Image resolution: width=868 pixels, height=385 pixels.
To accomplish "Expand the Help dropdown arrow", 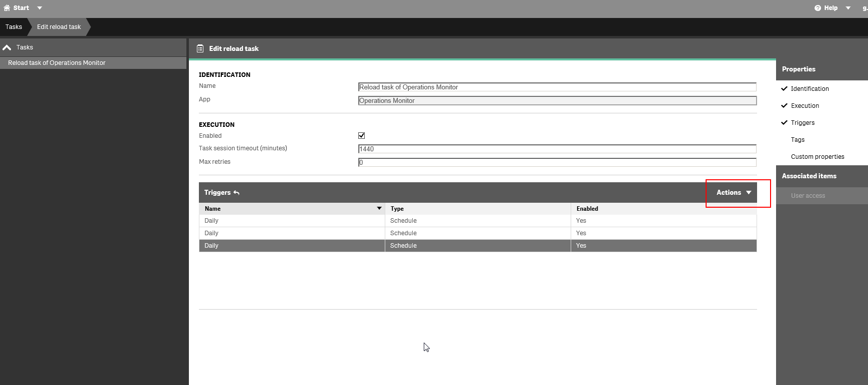I will [848, 8].
